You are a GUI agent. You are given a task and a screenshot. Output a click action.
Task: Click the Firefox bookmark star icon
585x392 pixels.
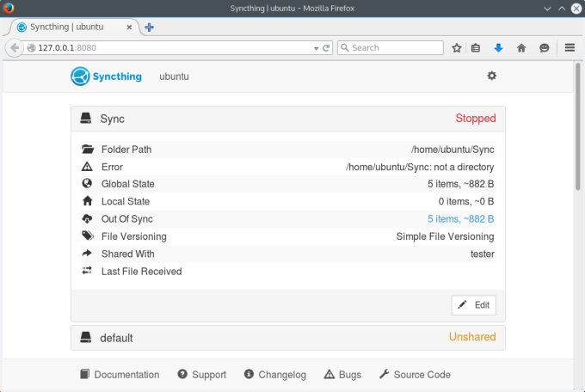[457, 48]
